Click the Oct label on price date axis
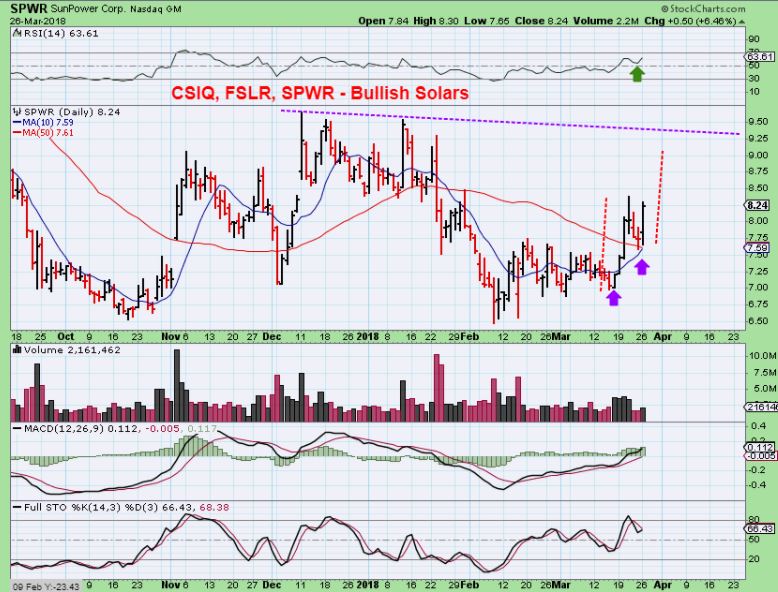The image size is (778, 592). pos(66,336)
